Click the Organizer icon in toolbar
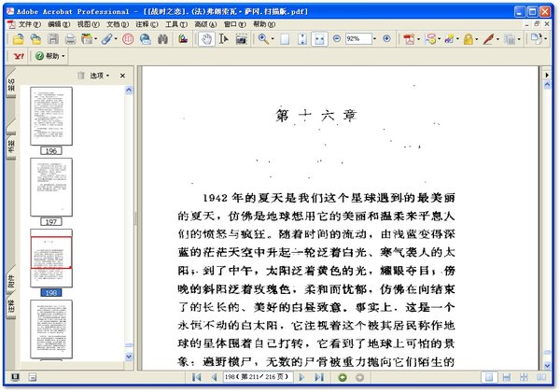This screenshot has width=560, height=392. tap(87, 39)
